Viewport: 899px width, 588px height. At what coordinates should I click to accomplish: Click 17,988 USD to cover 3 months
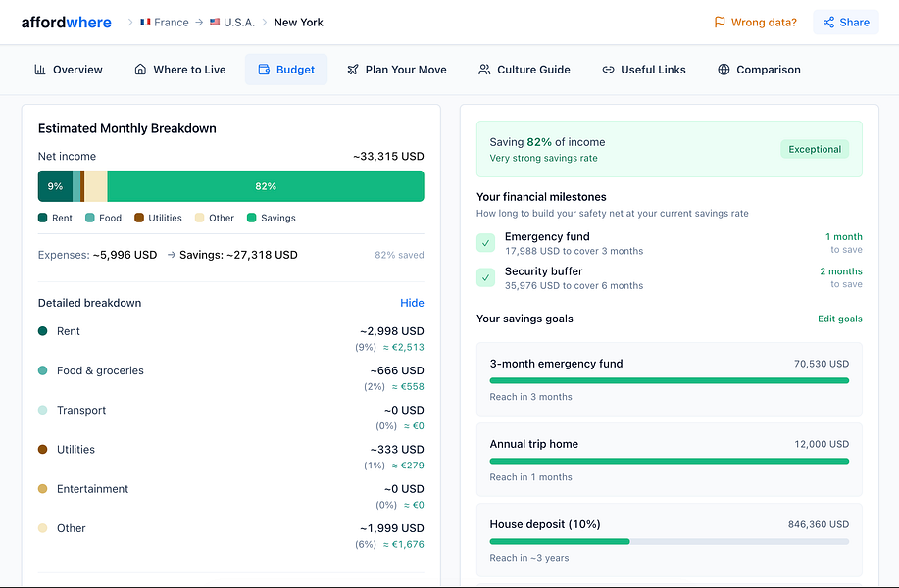(x=574, y=251)
